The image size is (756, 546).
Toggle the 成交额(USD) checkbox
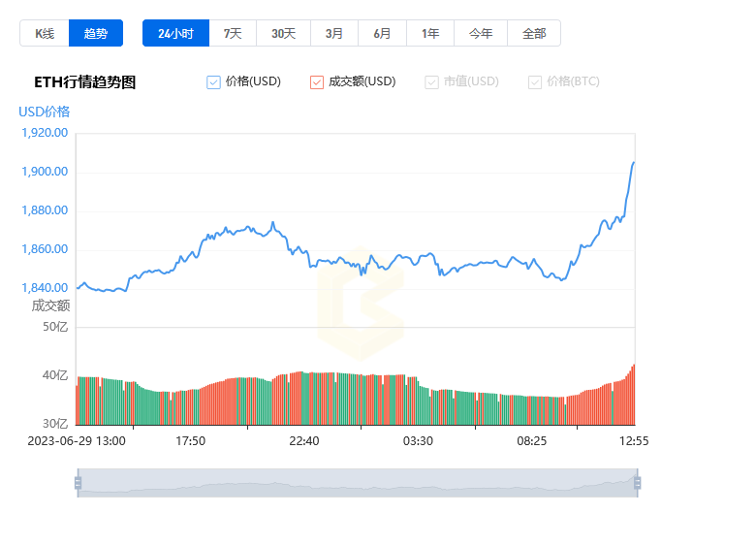(x=317, y=82)
